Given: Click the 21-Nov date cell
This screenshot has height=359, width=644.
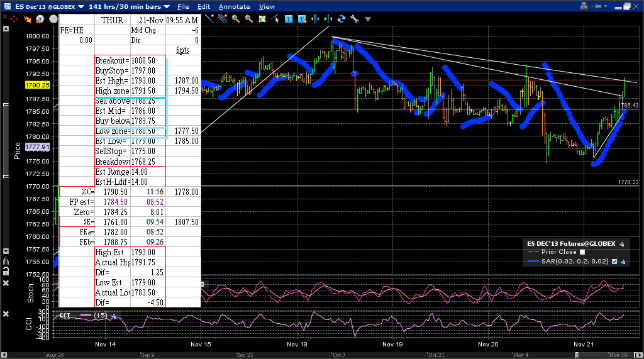Looking at the screenshot, I should (x=148, y=20).
